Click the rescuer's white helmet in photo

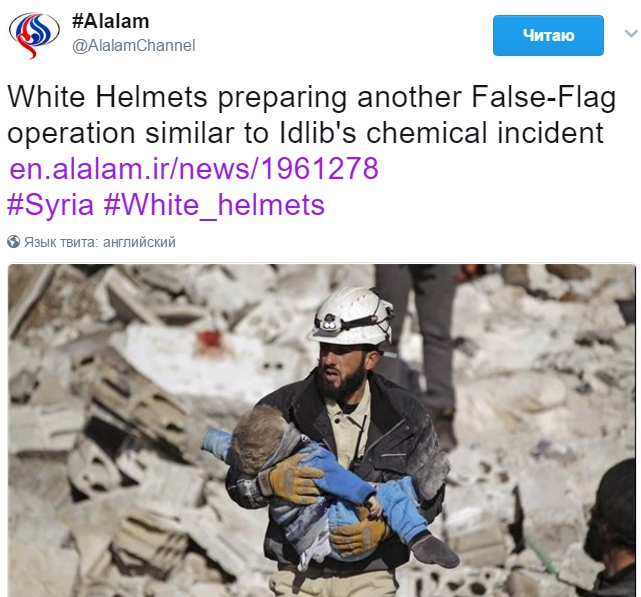pyautogui.click(x=352, y=316)
